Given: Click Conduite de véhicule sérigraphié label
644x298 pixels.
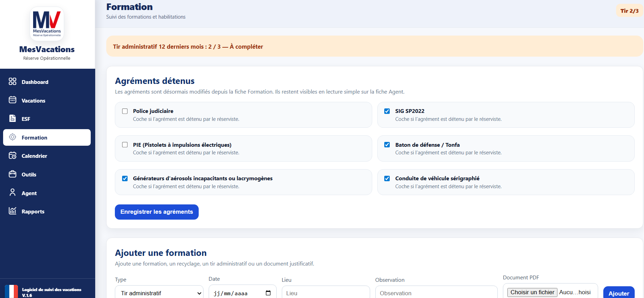Looking at the screenshot, I should pos(437,178).
